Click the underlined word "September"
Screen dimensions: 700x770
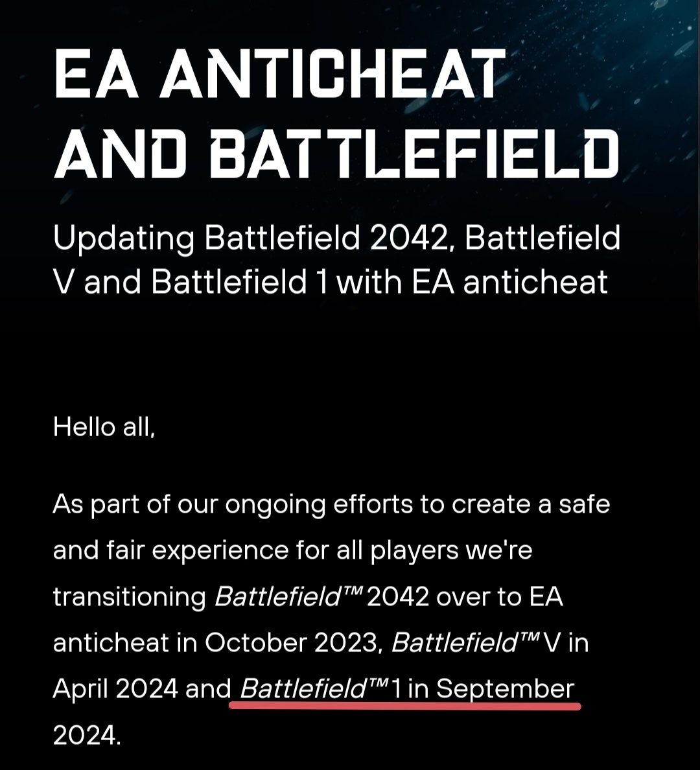point(505,689)
